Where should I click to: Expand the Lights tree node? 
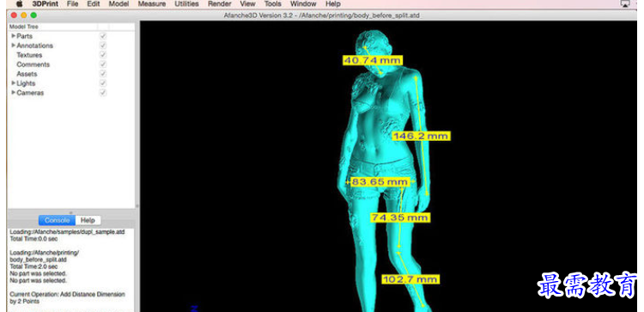14,83
